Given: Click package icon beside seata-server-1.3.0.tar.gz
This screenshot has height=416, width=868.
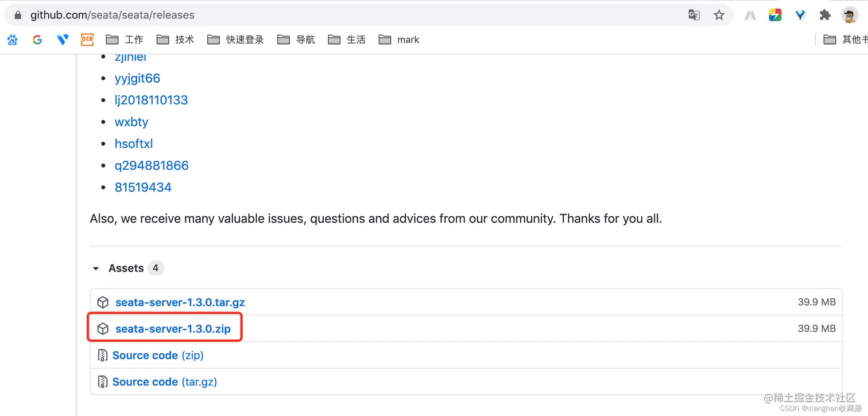Looking at the screenshot, I should [103, 302].
